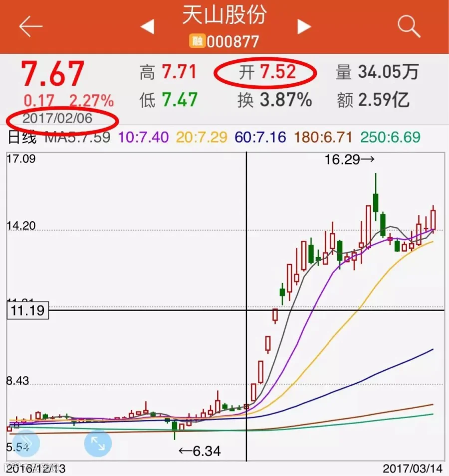Tap the crosshair price box 11.19
The height and width of the screenshot is (476, 449).
[x=27, y=310]
